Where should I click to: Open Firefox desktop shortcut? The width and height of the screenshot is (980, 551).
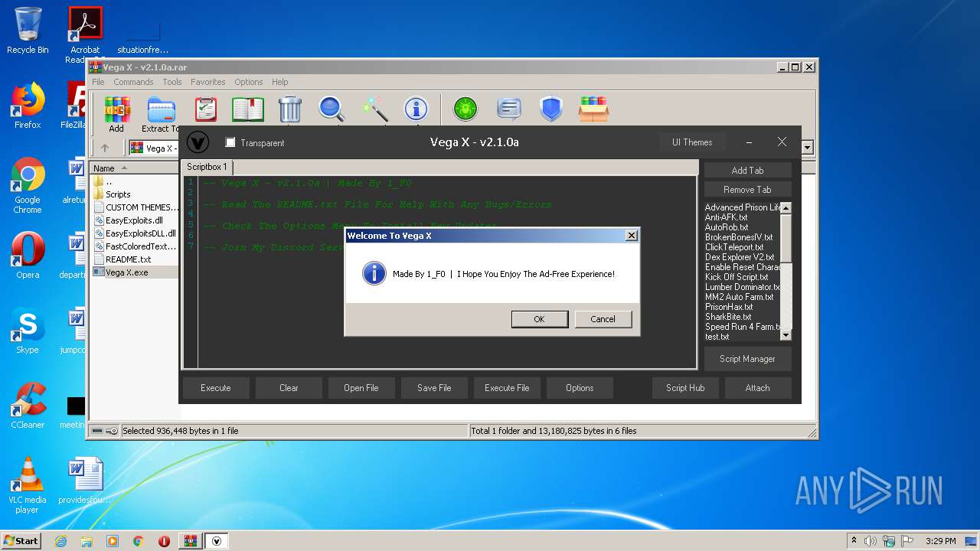(x=28, y=106)
